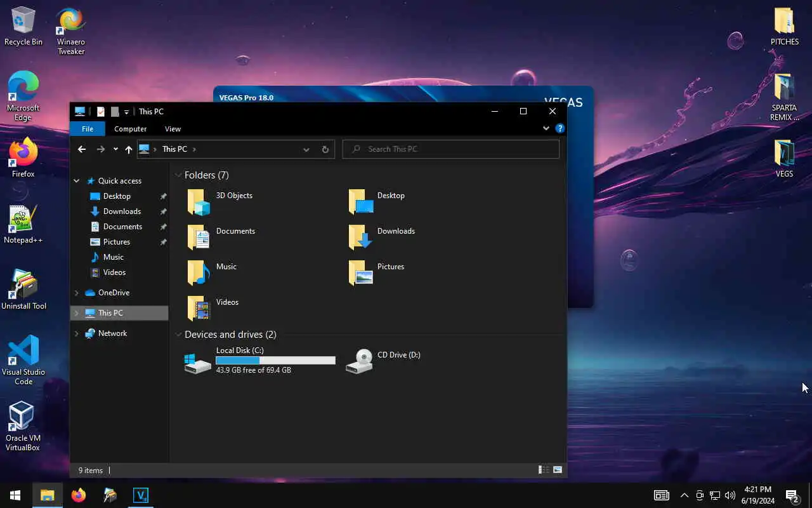Select Pictures under Quick access

pos(110,242)
